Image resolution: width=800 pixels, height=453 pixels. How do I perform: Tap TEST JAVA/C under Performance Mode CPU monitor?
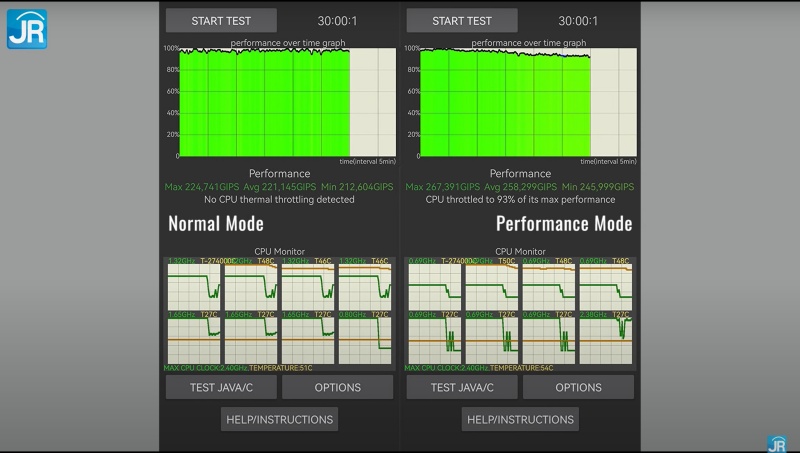[x=461, y=387]
